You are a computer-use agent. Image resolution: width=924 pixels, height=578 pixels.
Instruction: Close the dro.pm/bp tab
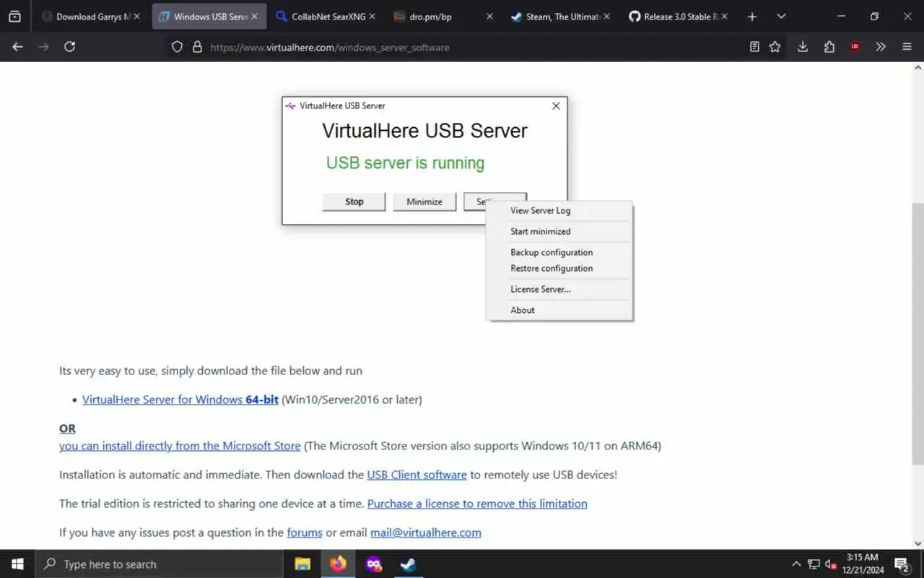pos(489,17)
